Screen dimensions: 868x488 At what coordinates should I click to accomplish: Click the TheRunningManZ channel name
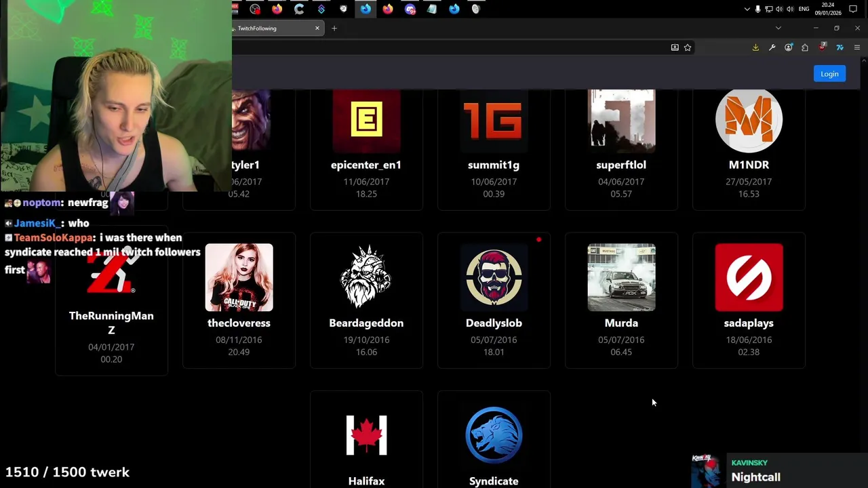[111, 323]
